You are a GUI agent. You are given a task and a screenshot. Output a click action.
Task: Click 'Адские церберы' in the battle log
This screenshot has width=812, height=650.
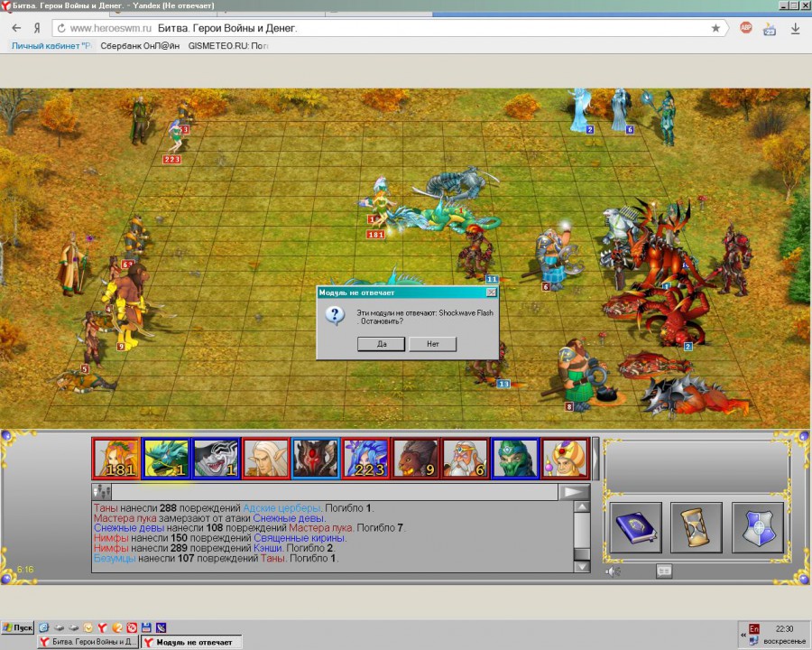click(281, 508)
